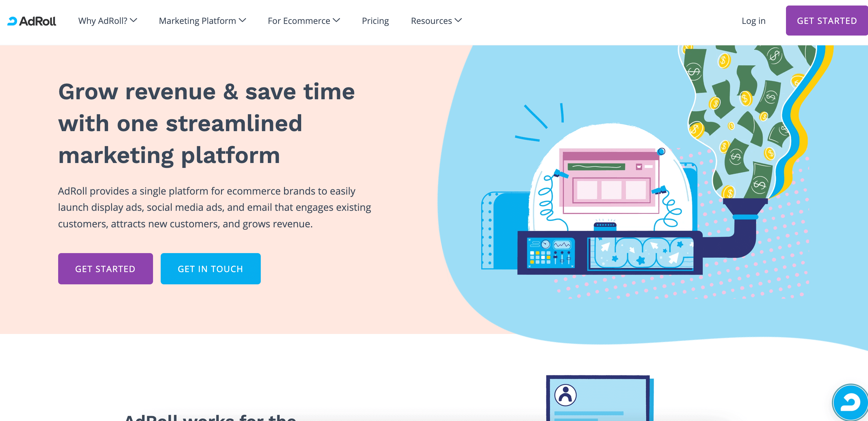Click the GET IN TOUCH teal button
The image size is (868, 421).
(x=210, y=268)
